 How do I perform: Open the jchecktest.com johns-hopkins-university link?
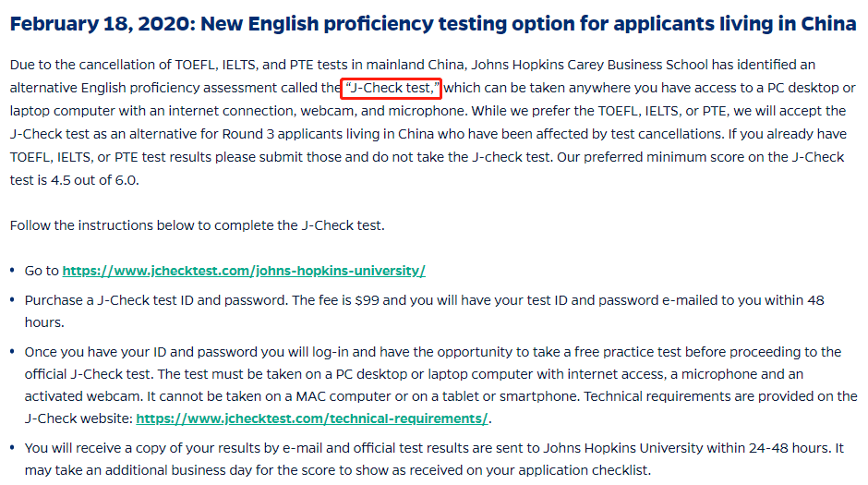[x=244, y=271]
